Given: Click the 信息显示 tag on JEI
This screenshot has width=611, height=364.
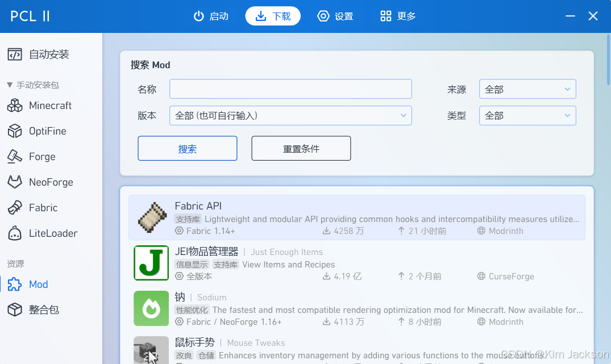Looking at the screenshot, I should (192, 265).
